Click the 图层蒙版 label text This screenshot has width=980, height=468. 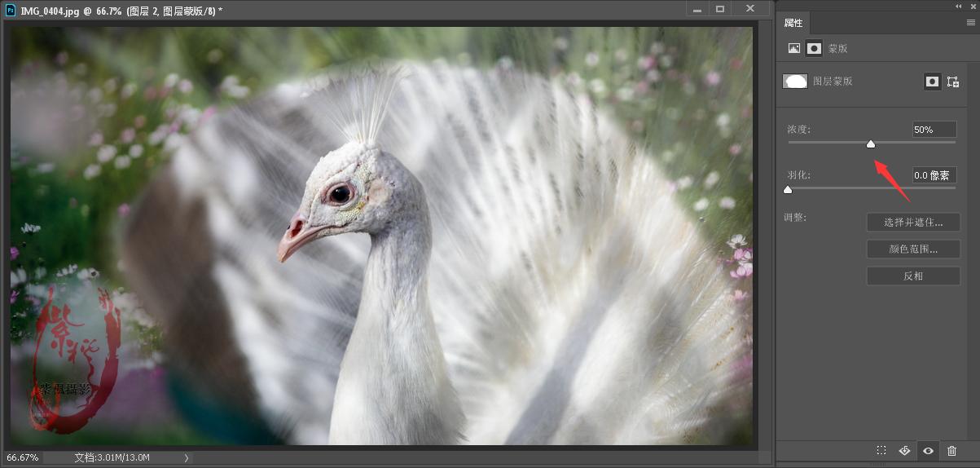click(833, 82)
